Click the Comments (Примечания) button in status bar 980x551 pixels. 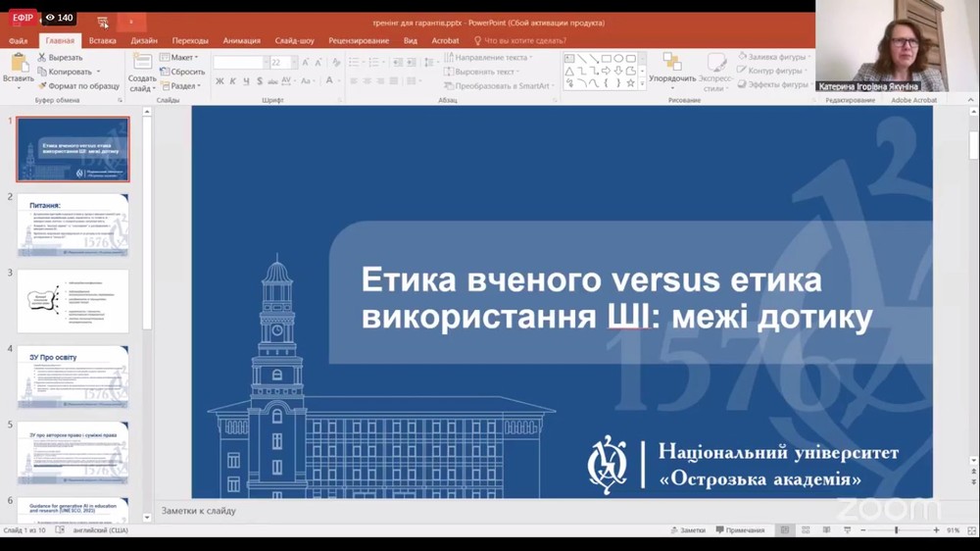pyautogui.click(x=740, y=530)
